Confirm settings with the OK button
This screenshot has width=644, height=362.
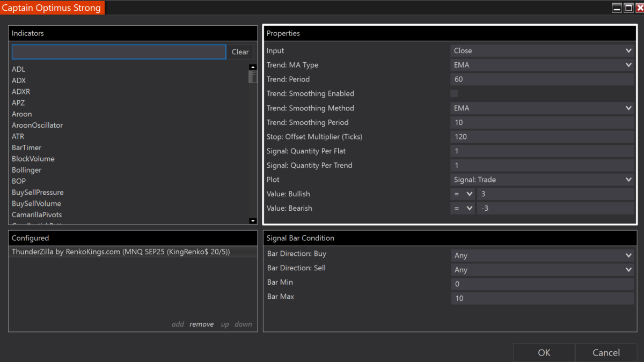544,352
